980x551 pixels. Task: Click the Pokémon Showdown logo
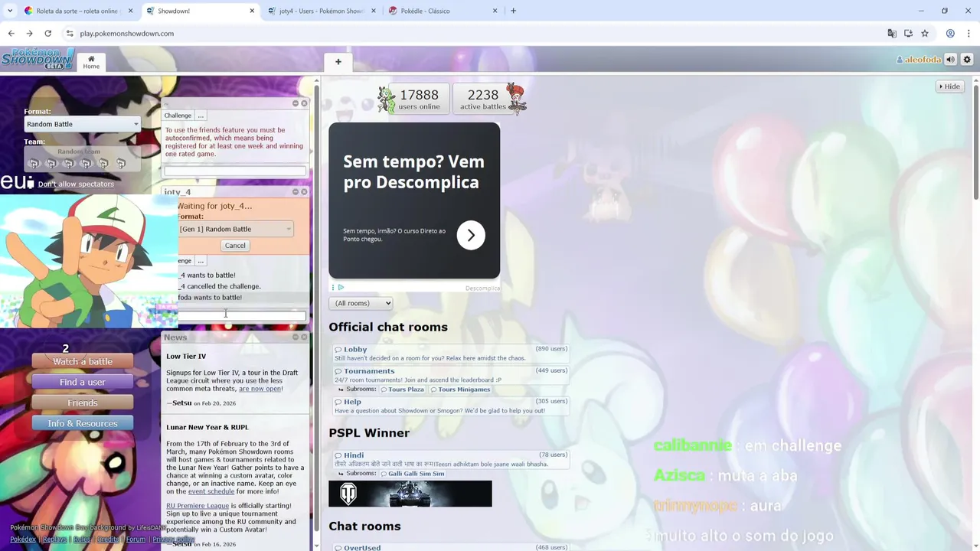[x=38, y=59]
